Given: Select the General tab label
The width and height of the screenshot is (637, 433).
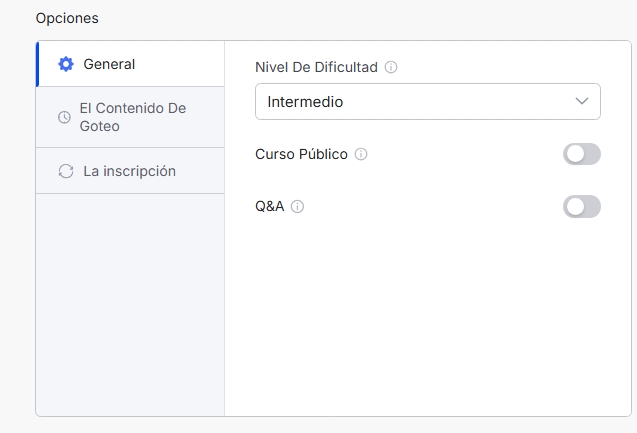Looking at the screenshot, I should (109, 64).
